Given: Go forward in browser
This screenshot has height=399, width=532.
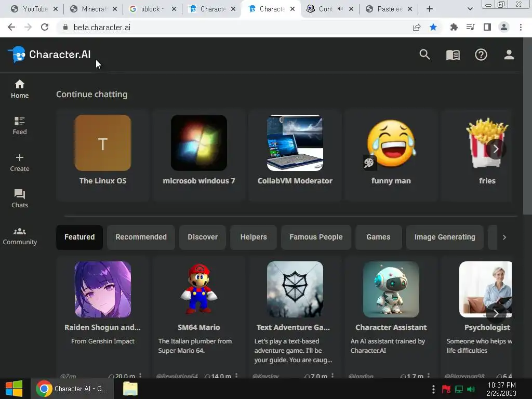Looking at the screenshot, I should point(28,27).
